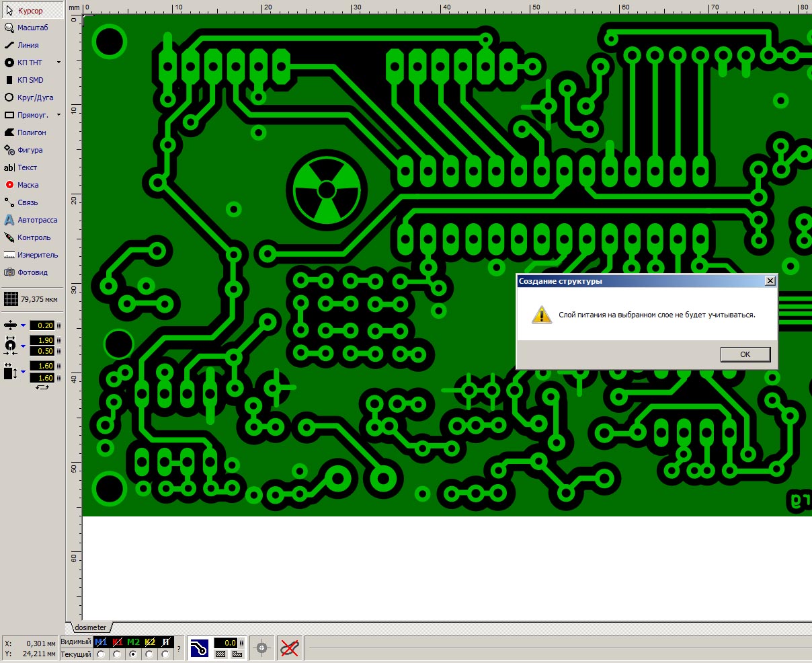The image size is (812, 663).
Task: Select the Прямоуг. rectangle tool
Action: [x=26, y=115]
